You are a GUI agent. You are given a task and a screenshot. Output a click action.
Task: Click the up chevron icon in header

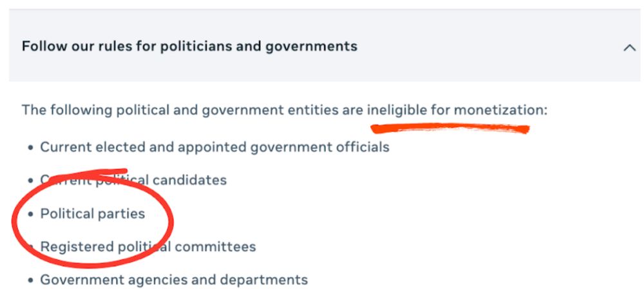pos(629,48)
